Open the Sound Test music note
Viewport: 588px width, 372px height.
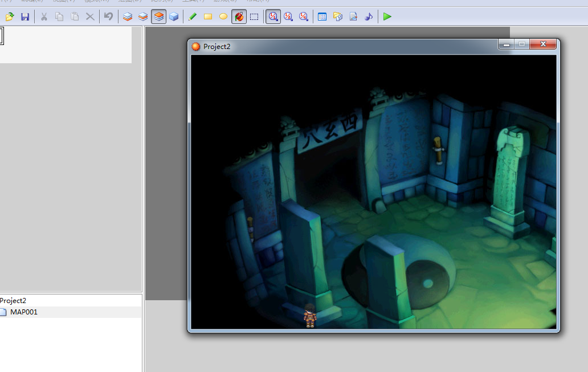[369, 17]
